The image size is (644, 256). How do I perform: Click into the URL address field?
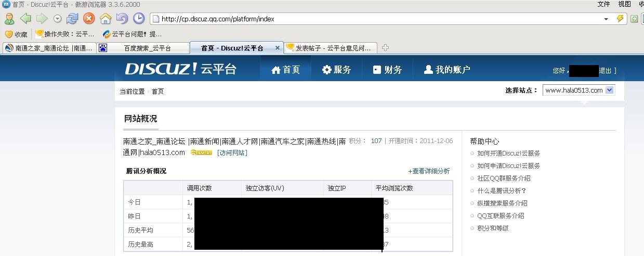coord(379,19)
